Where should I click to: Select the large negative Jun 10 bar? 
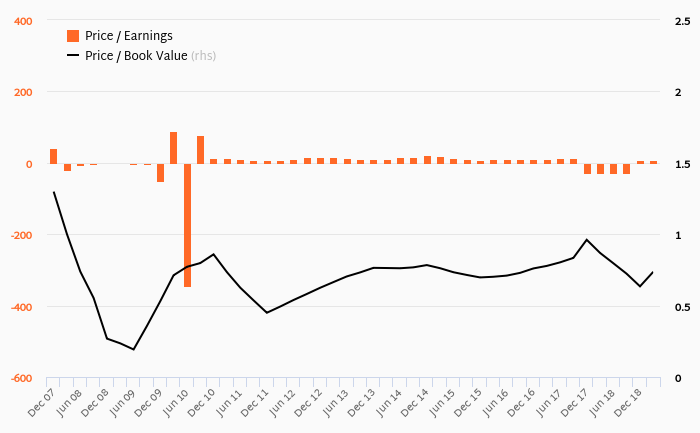(x=188, y=225)
